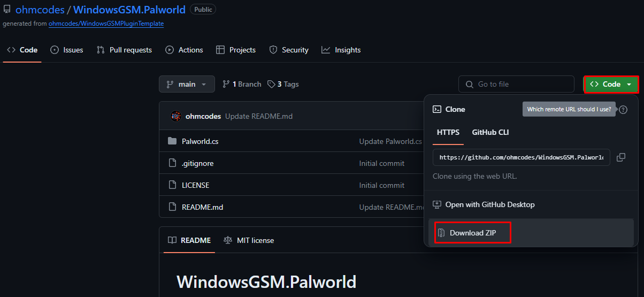The width and height of the screenshot is (644, 297).
Task: Open the ohmcodes/WindowsGSMPluginTemplate link
Action: 106,24
